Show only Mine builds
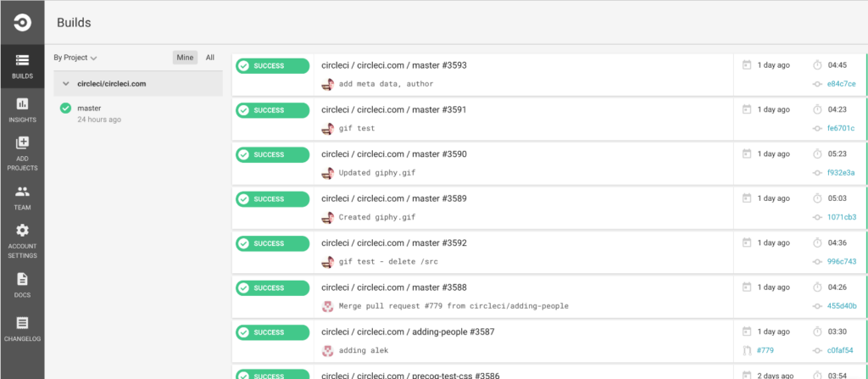Viewport: 868px width, 379px height. click(x=185, y=58)
